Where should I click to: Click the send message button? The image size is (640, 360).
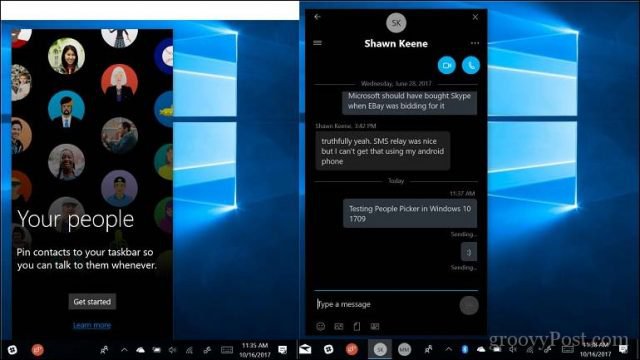469,305
